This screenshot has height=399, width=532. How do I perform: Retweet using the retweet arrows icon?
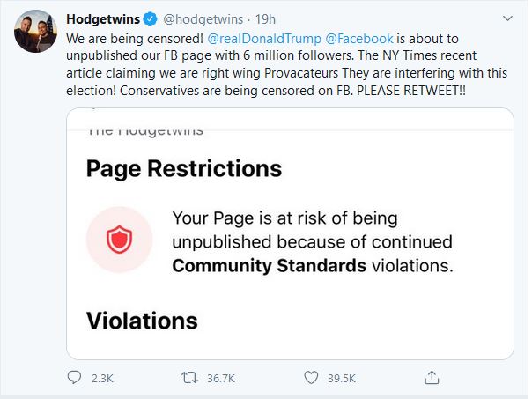click(x=189, y=378)
